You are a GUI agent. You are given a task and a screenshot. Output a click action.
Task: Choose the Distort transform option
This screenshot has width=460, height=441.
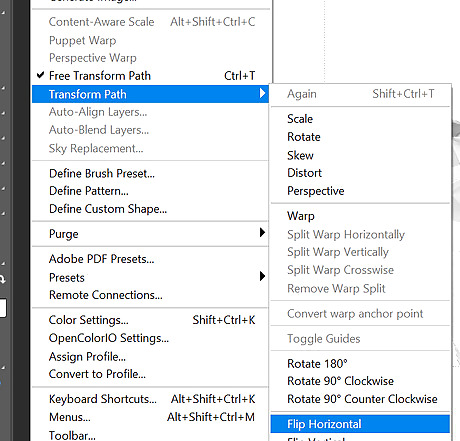click(360, 173)
